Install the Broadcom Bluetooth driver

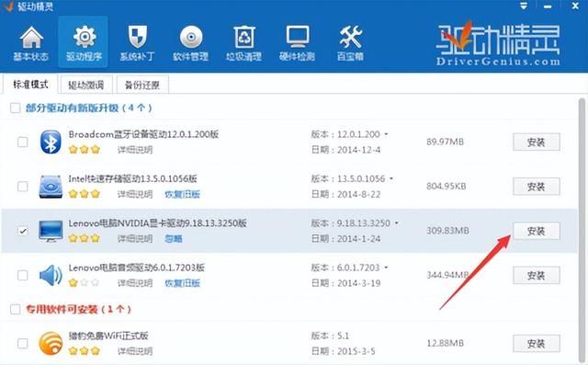537,142
